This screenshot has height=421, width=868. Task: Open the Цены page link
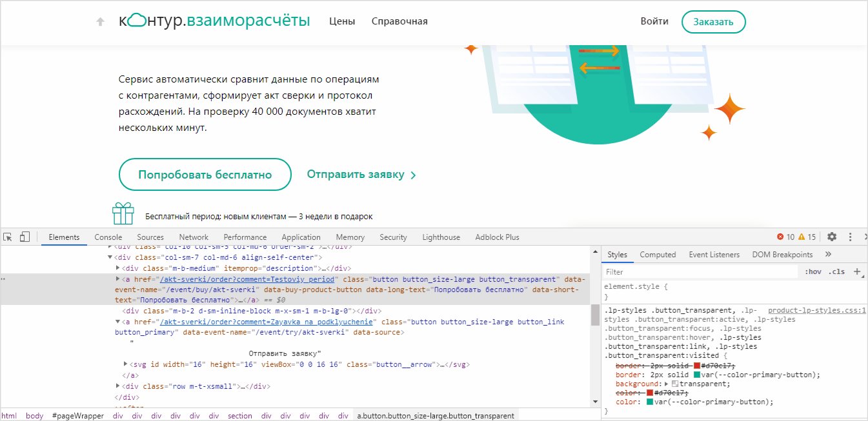(x=342, y=21)
